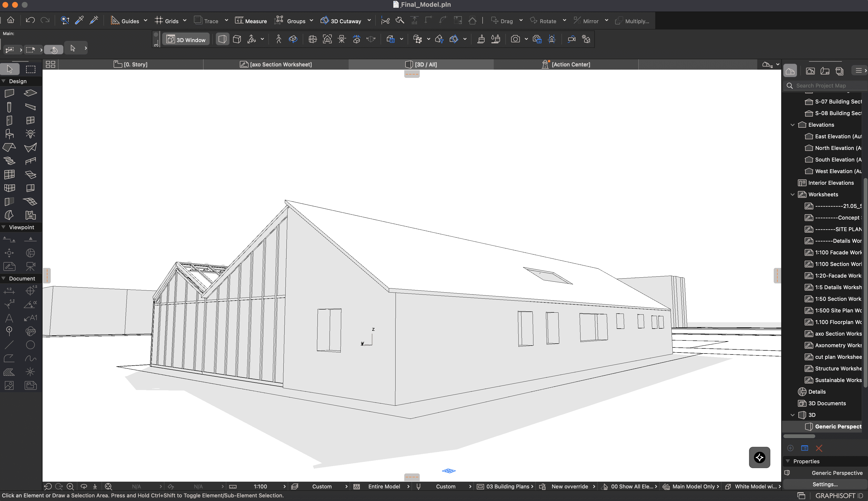Toggle the Trace reference button
Image resolution: width=868 pixels, height=501 pixels.
click(206, 21)
